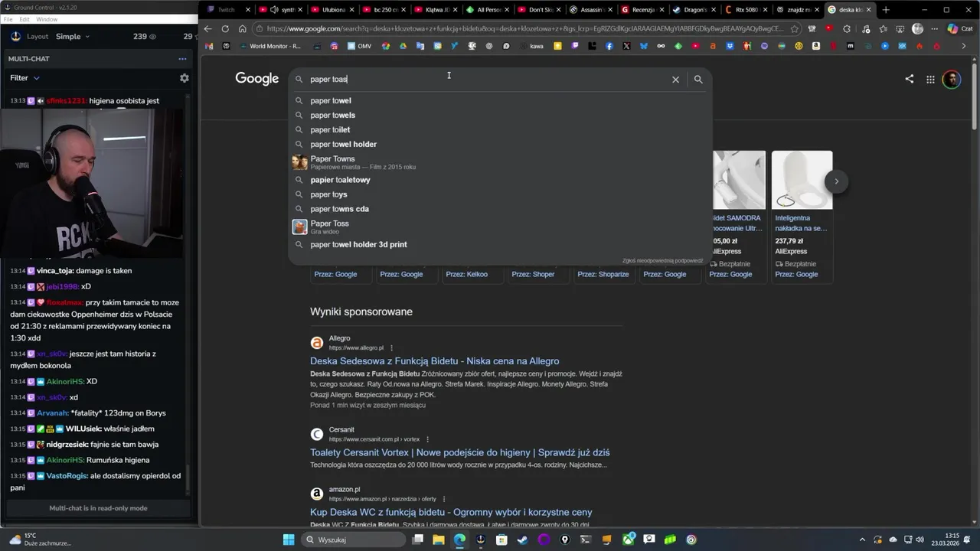980x551 pixels.
Task: Advance product carousel with right arrow
Action: 836,181
